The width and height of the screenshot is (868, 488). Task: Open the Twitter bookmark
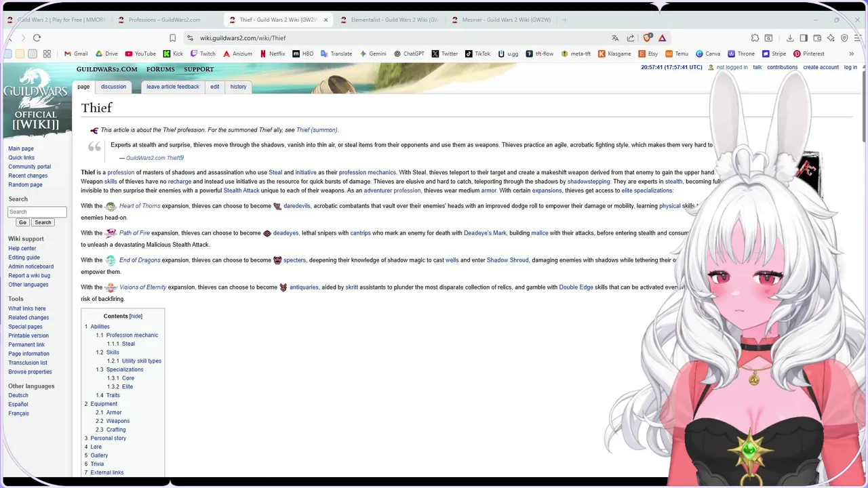pos(445,54)
